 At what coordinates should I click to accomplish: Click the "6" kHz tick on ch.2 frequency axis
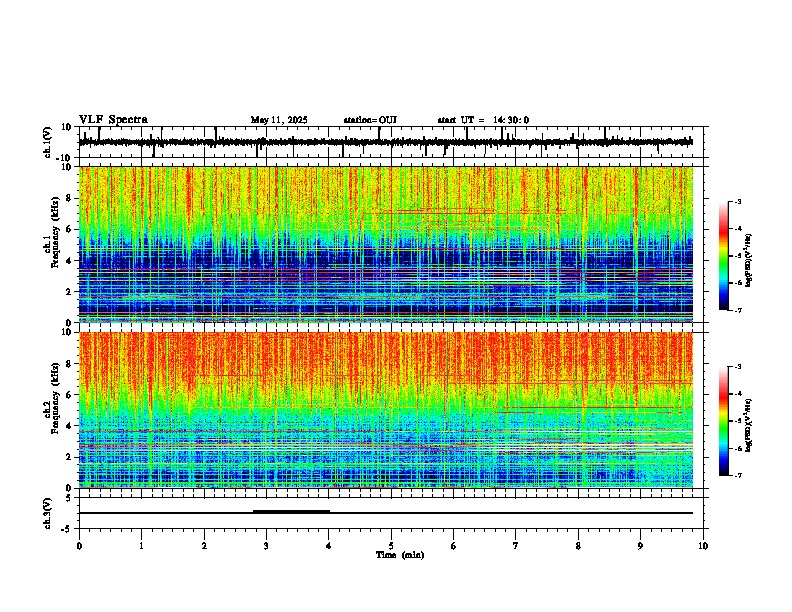point(70,395)
